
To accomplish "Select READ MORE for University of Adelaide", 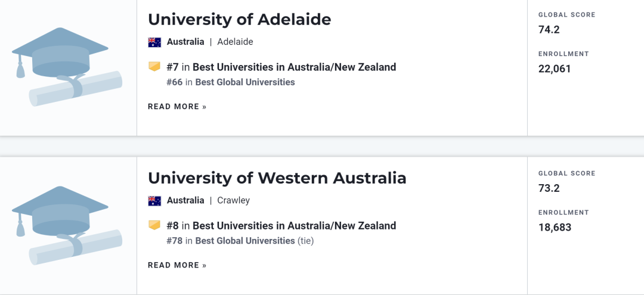I will pyautogui.click(x=177, y=107).
